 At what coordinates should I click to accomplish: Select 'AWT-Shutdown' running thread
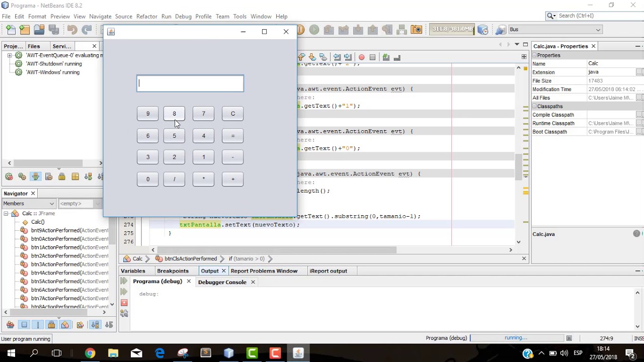coord(54,64)
